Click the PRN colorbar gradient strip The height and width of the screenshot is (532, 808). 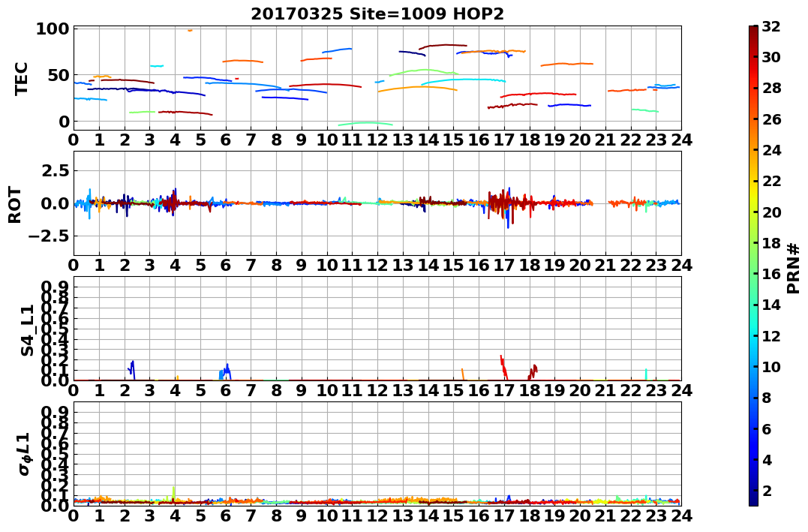753,266
